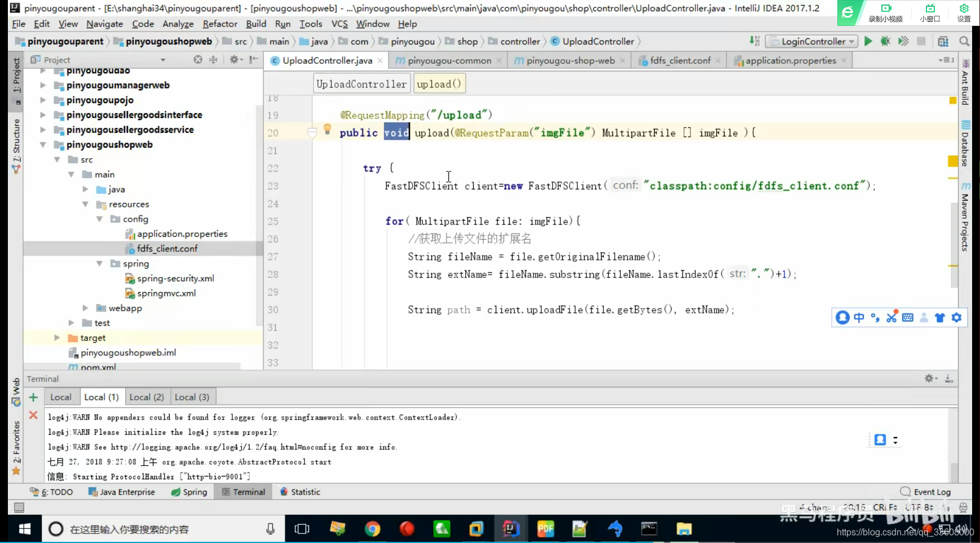
Task: Add new terminal session with plus icon
Action: [33, 398]
